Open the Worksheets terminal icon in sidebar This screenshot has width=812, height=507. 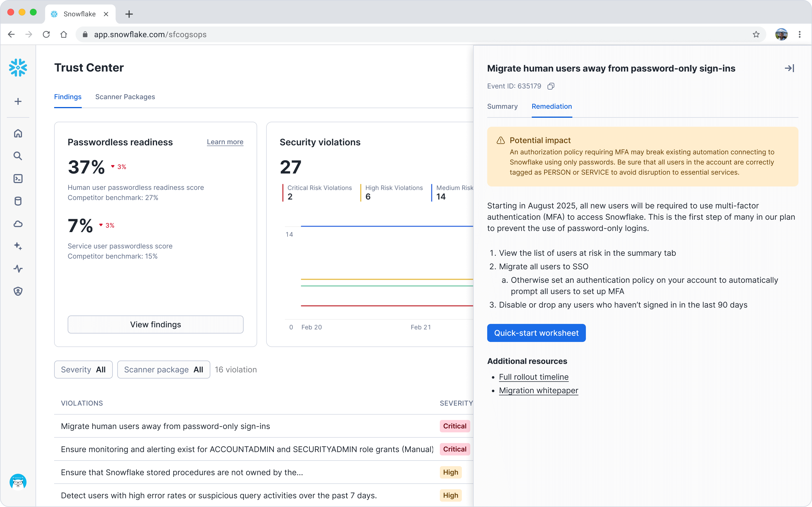tap(18, 179)
